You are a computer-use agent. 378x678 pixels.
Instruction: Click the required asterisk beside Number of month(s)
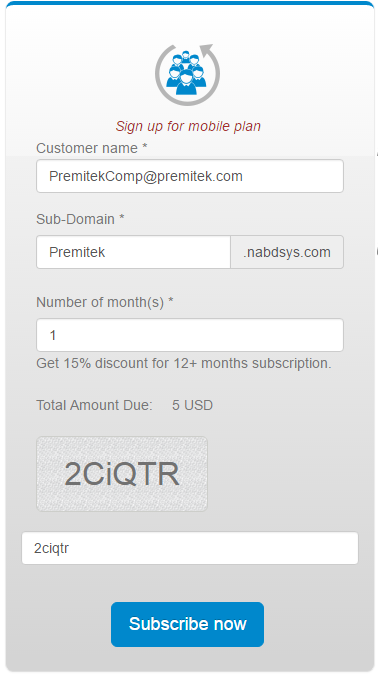click(170, 300)
